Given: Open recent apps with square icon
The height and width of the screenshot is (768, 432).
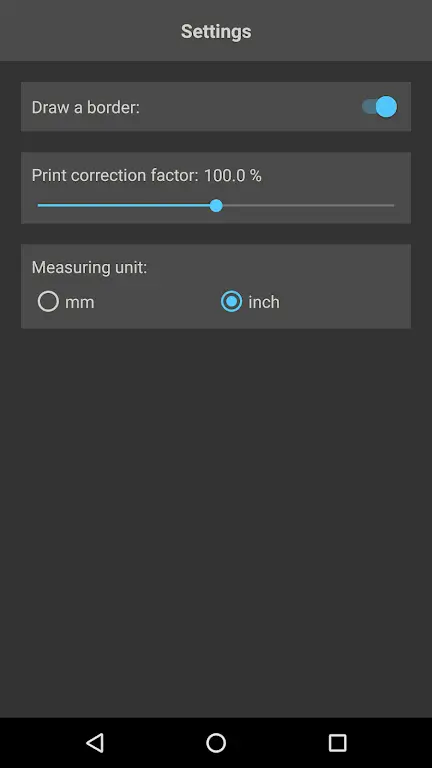Looking at the screenshot, I should point(337,743).
